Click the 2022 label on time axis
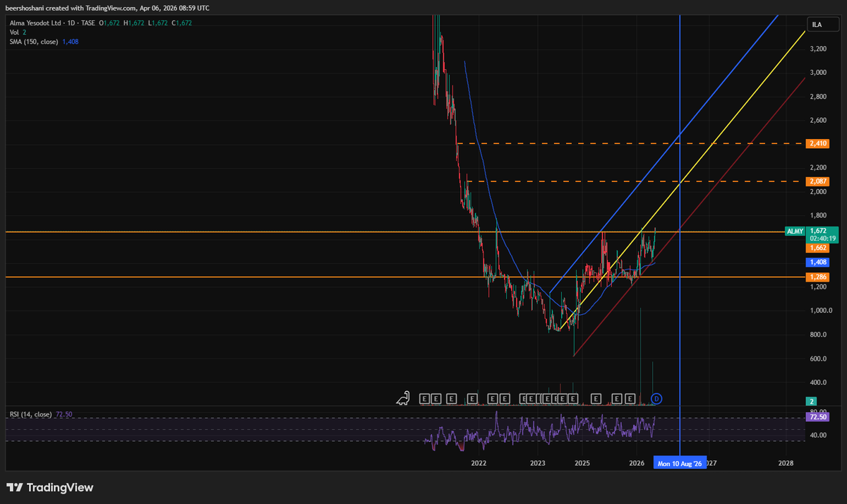The image size is (847, 504). [x=479, y=464]
